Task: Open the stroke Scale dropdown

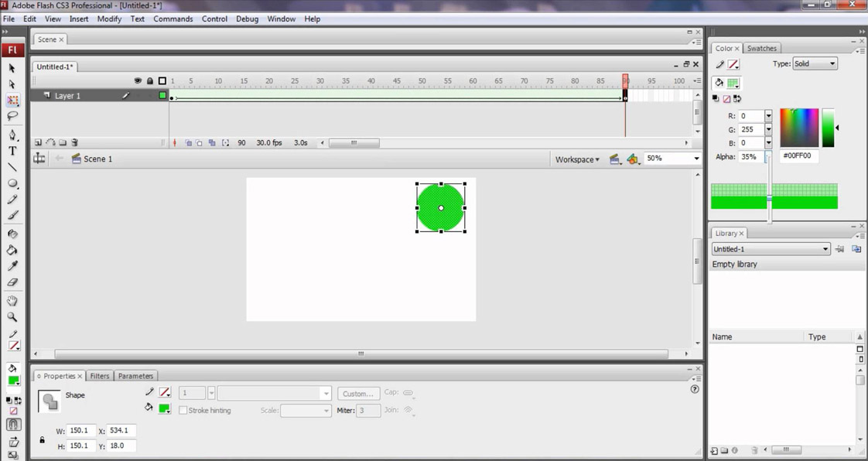Action: pyautogui.click(x=306, y=411)
